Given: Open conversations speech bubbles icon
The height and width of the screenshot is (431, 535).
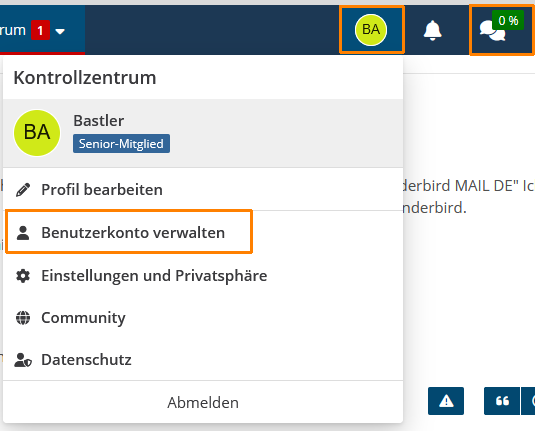Looking at the screenshot, I should pos(492,31).
